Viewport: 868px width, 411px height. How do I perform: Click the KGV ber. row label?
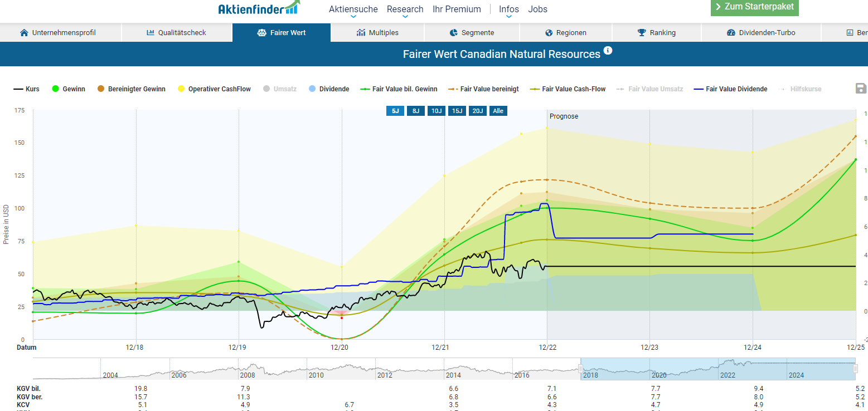point(30,397)
